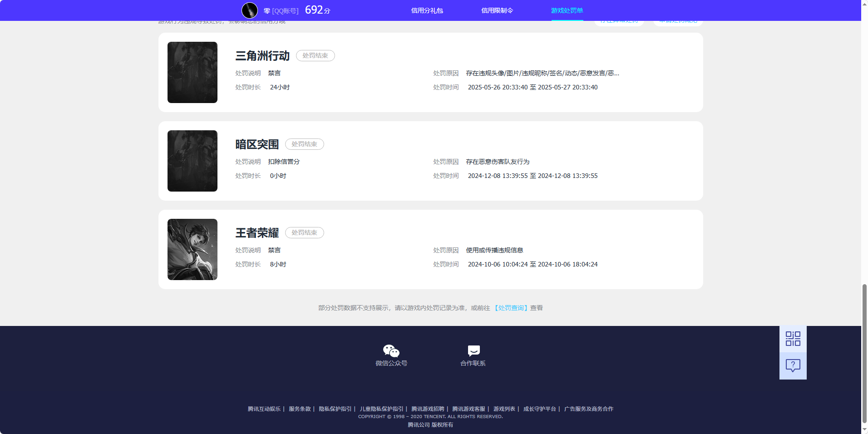The width and height of the screenshot is (868, 434).
Task: Click the 王者荣耀 title text
Action: (x=257, y=233)
